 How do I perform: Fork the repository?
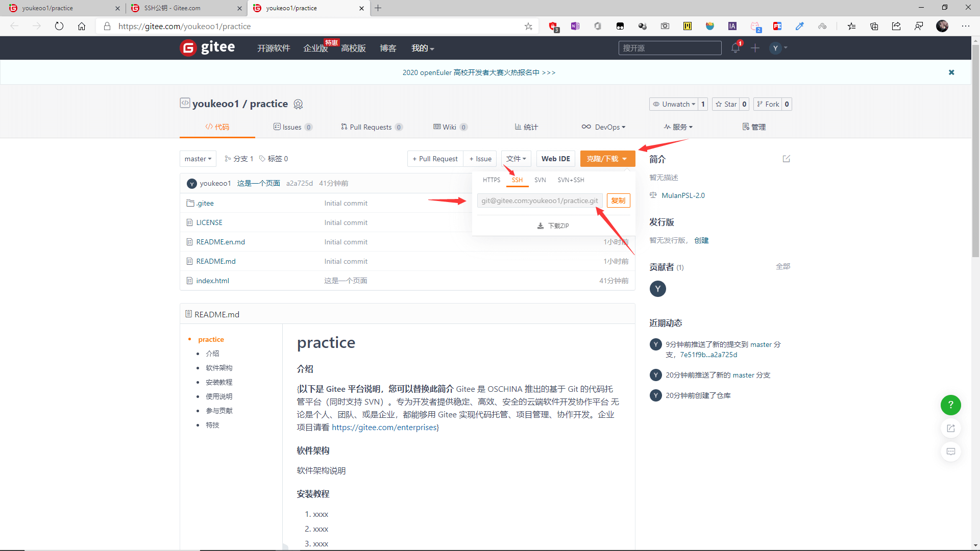click(x=768, y=104)
